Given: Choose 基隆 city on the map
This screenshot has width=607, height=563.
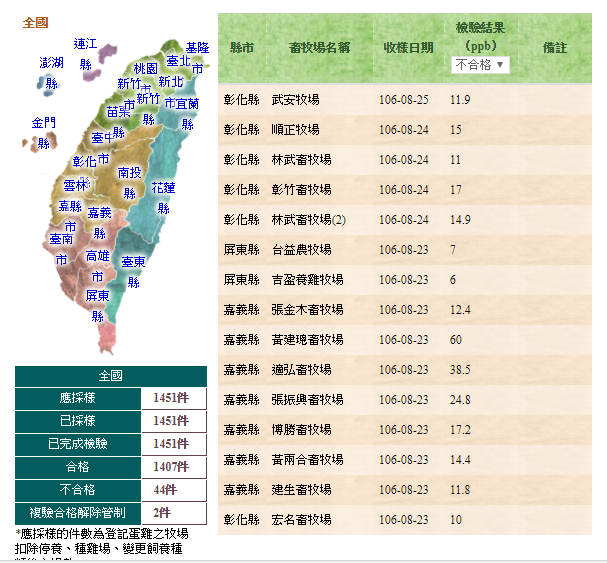Looking at the screenshot, I should 197,58.
